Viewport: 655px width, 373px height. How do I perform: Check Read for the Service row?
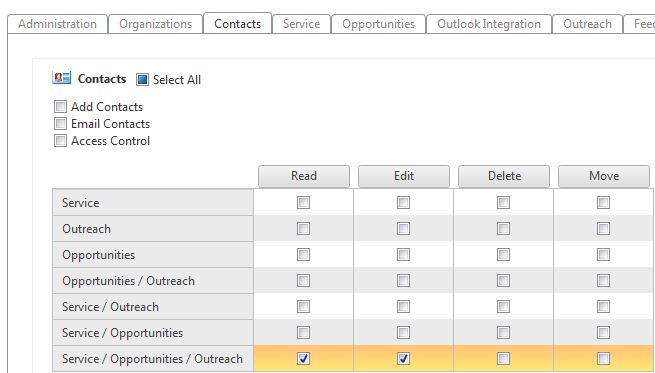coord(303,203)
